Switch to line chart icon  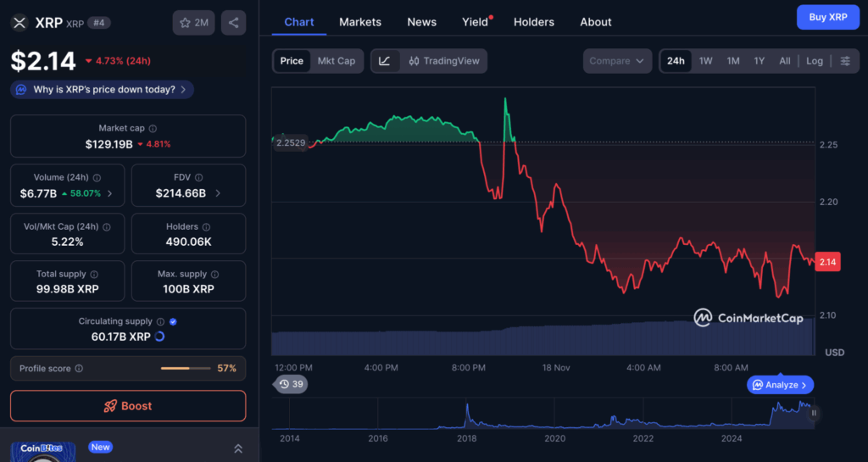pyautogui.click(x=385, y=61)
